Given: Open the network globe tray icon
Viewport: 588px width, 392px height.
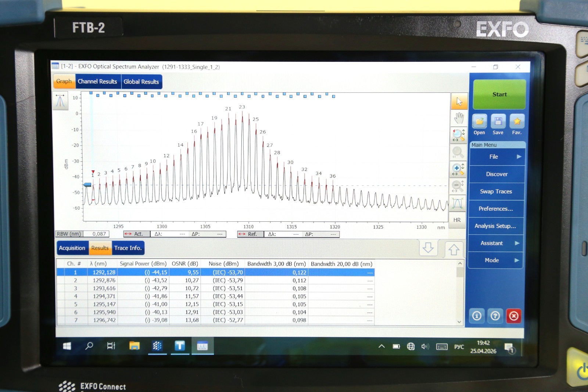Looking at the screenshot, I should tap(411, 346).
